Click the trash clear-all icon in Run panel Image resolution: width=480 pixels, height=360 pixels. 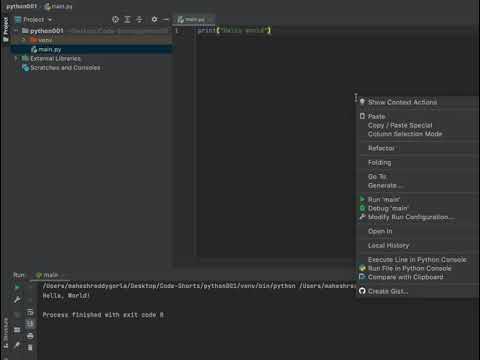[30, 347]
